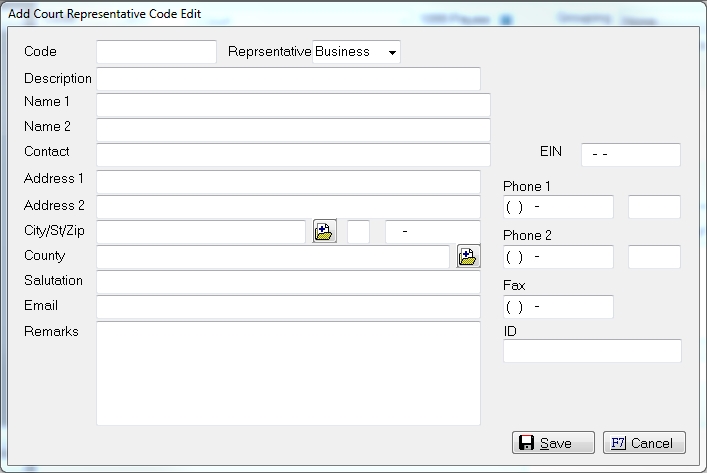Focus the Fax number field
The height and width of the screenshot is (473, 707).
coord(558,306)
